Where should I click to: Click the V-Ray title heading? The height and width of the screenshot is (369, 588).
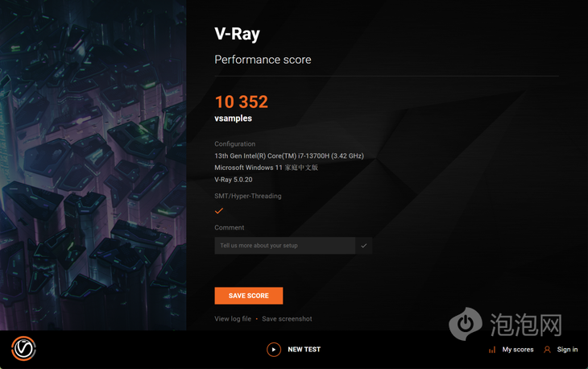(x=237, y=34)
